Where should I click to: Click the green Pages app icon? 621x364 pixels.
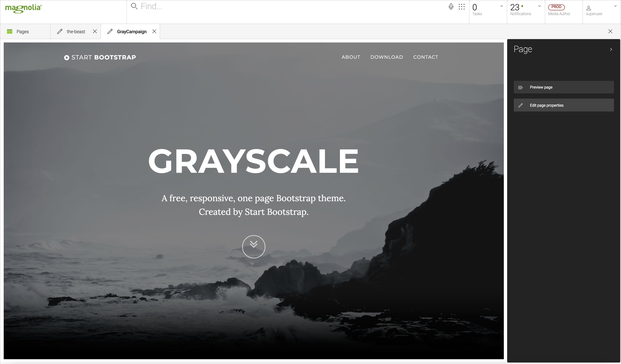click(x=10, y=32)
